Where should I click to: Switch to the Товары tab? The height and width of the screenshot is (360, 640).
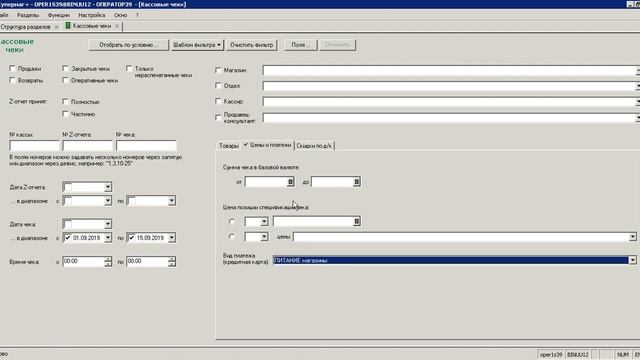(x=229, y=146)
